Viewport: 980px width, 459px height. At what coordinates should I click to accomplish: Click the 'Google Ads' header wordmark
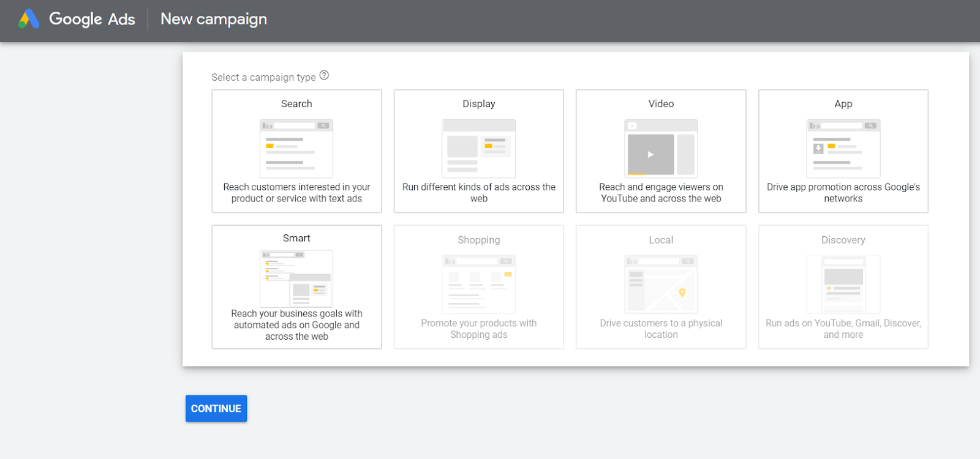(92, 19)
